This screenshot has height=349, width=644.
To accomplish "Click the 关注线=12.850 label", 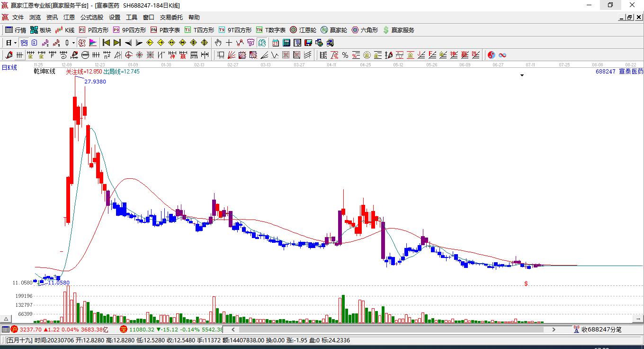I will point(84,72).
